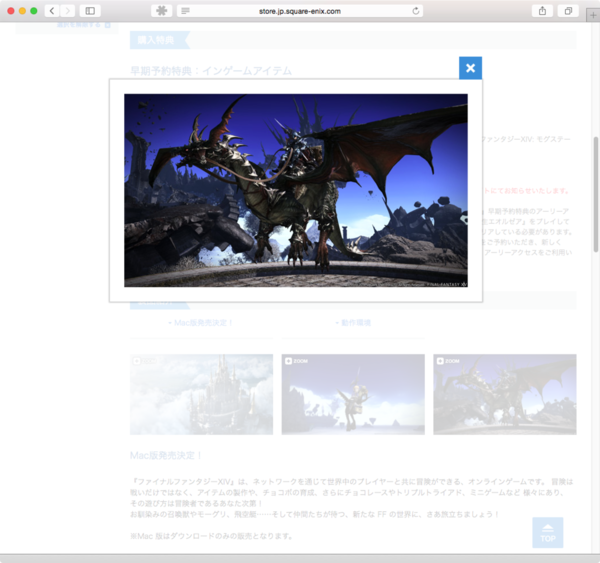
Task: Click the 早期予約特典:インゲームアイテム heading
Action: click(x=211, y=71)
